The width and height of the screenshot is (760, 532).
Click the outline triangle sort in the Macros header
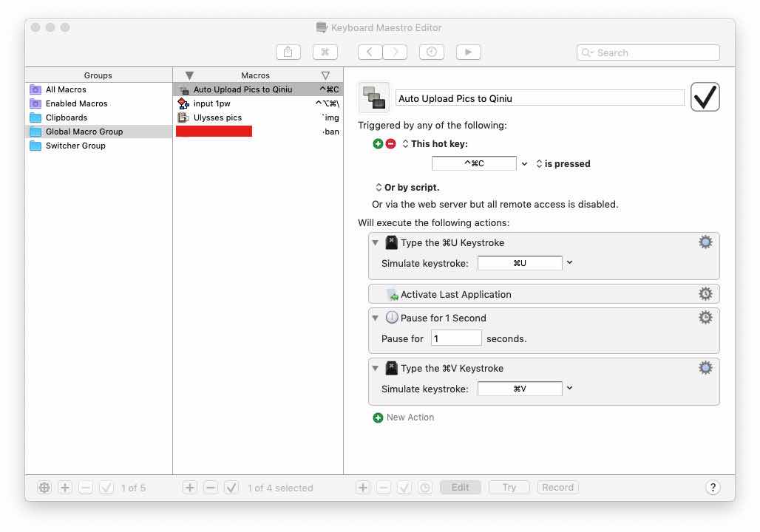click(x=325, y=75)
